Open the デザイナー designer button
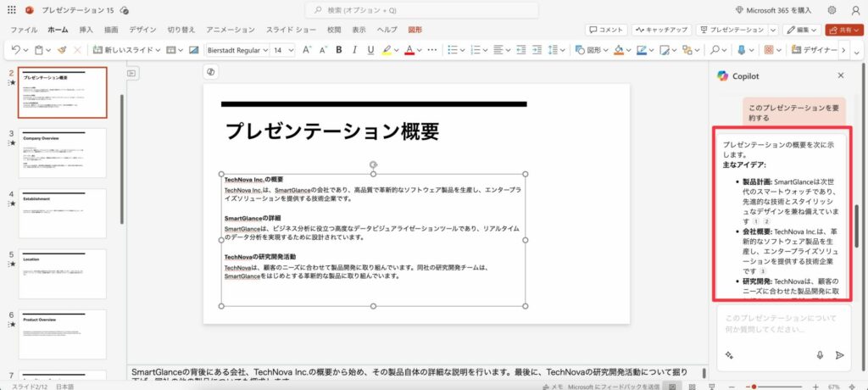Viewport: 868px width, 390px height. (814, 50)
